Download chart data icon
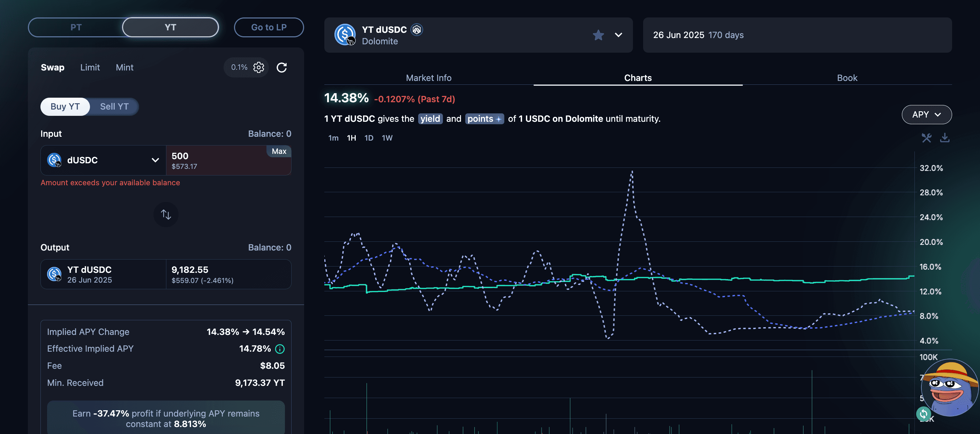Image resolution: width=980 pixels, height=434 pixels. pyautogui.click(x=945, y=138)
